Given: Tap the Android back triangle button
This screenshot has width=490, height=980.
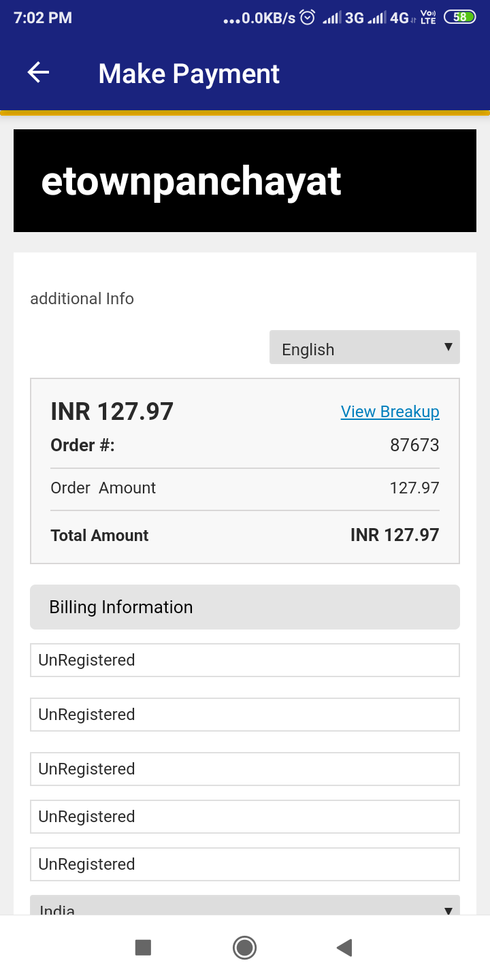Looking at the screenshot, I should [x=344, y=947].
